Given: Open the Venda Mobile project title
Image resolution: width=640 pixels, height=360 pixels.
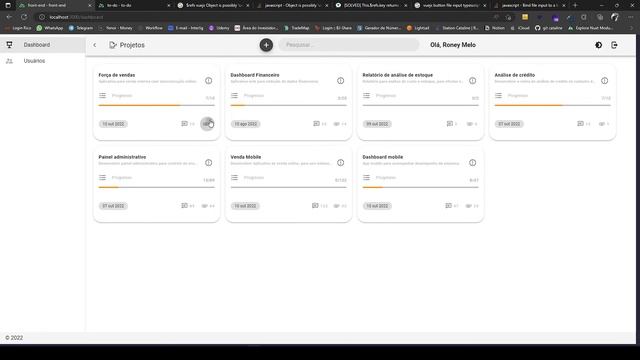Looking at the screenshot, I should pyautogui.click(x=246, y=157).
